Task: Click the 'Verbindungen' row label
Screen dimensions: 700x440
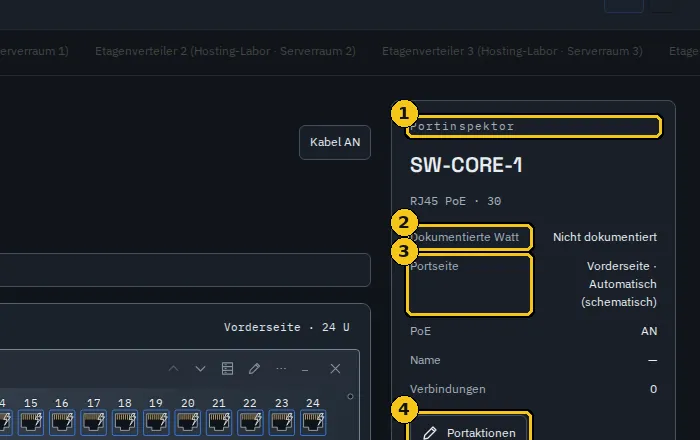Action: point(447,389)
